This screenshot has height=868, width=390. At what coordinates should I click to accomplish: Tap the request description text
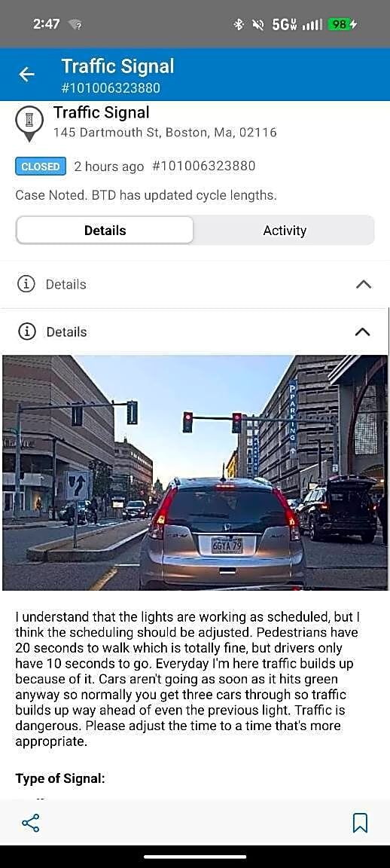pos(187,679)
